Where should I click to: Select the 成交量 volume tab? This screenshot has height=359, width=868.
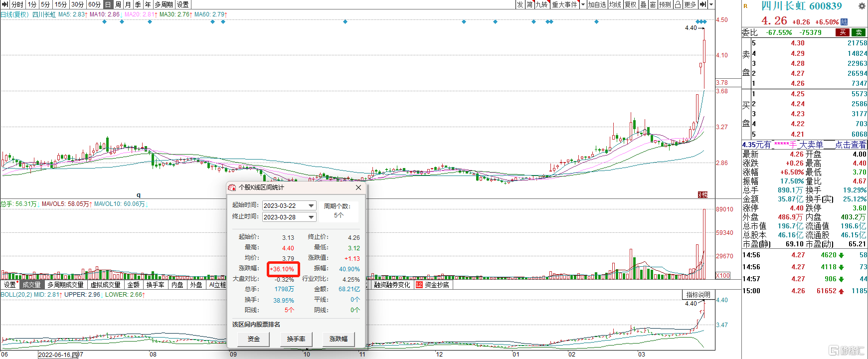[32, 285]
